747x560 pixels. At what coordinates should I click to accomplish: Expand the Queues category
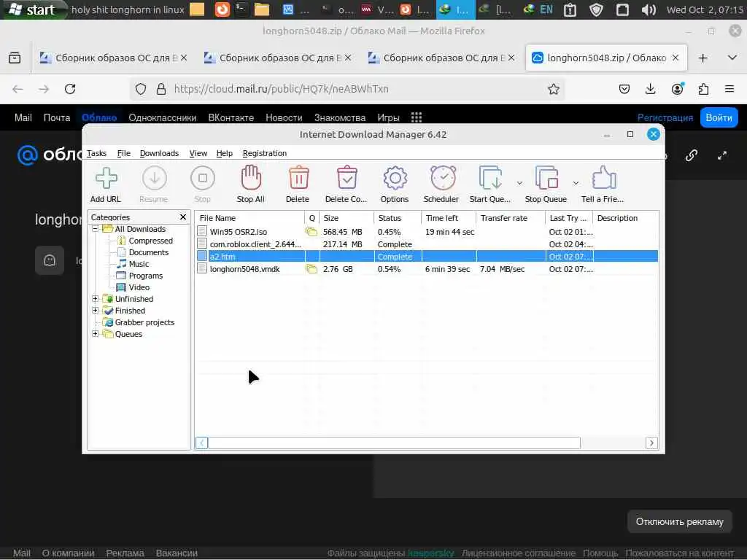point(96,334)
